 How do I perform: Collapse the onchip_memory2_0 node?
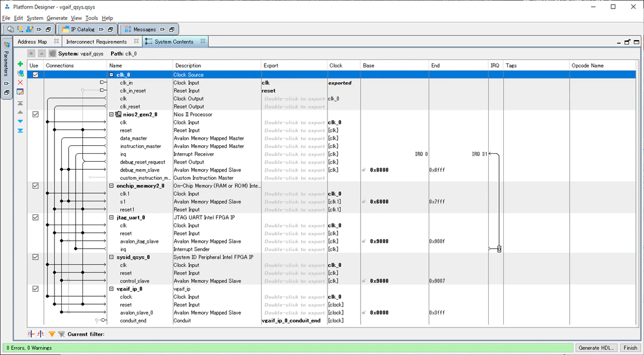[x=111, y=186]
